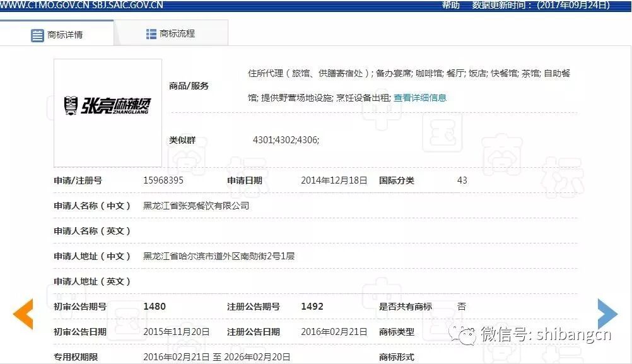Viewport: 632px width, 364px height.
Task: Click similar group codes 4301;4302;4306;
Action: [286, 140]
